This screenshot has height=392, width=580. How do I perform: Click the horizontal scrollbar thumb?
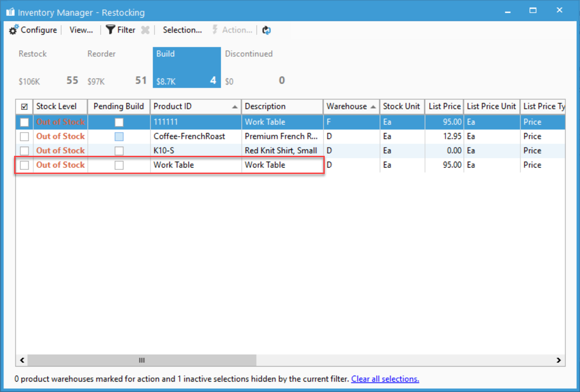[142, 360]
